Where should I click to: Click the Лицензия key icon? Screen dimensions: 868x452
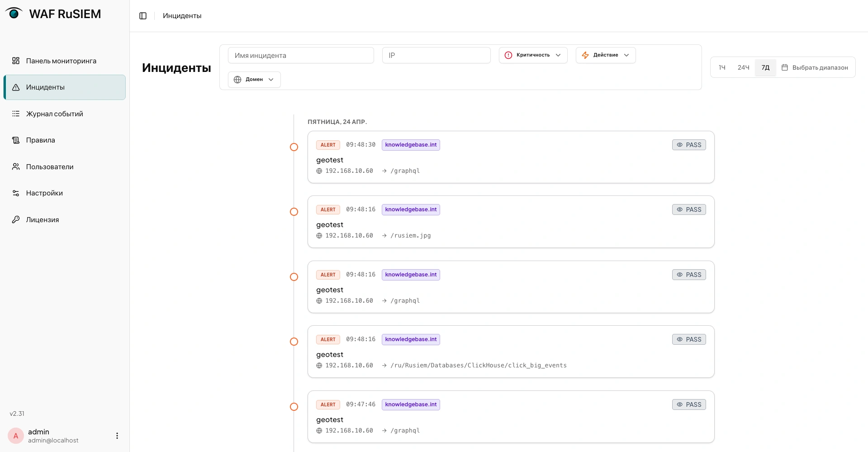[16, 219]
